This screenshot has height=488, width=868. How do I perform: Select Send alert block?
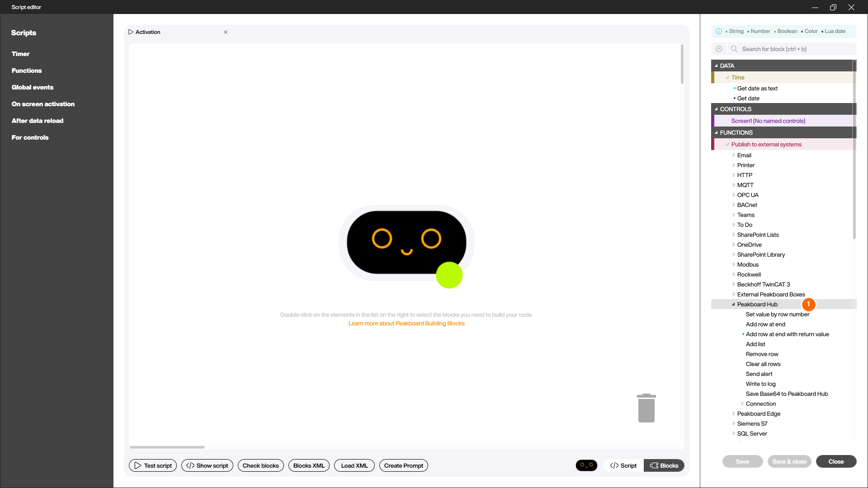[x=759, y=374]
